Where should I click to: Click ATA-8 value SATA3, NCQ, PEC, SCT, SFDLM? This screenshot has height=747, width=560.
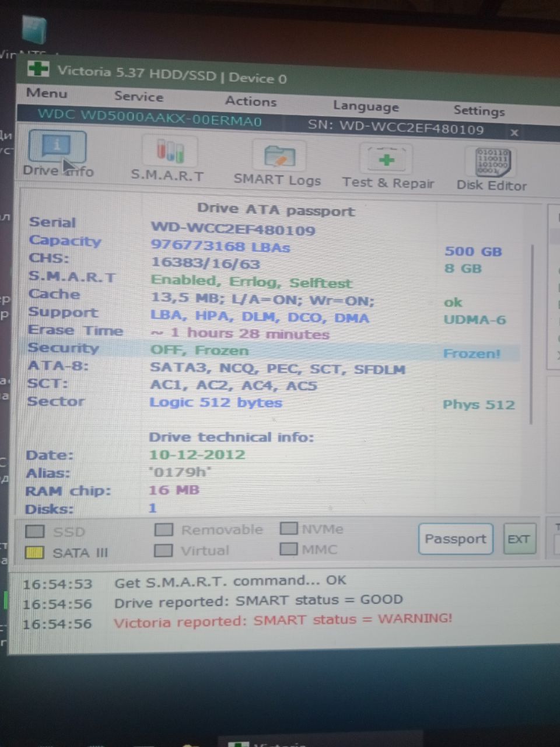click(277, 368)
